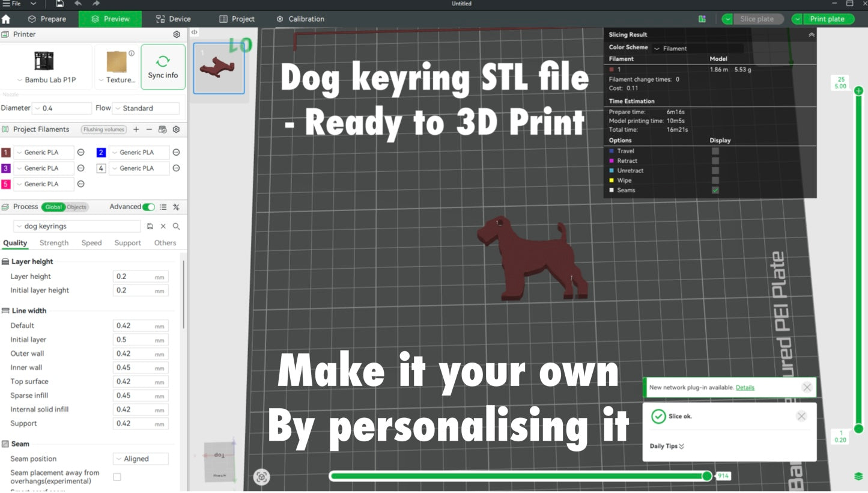
Task: Toggle the Advanced settings switch
Action: (148, 207)
